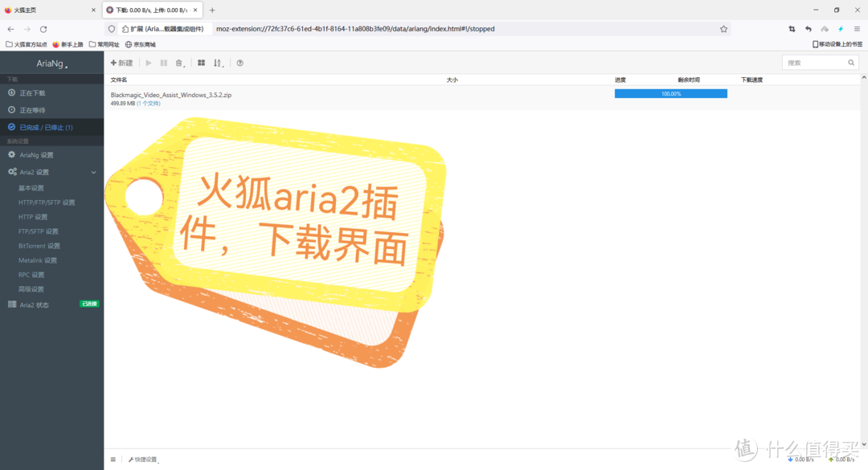Viewport: 868px width, 470px height.
Task: Open the A-Z sort options icon
Action: pyautogui.click(x=218, y=62)
